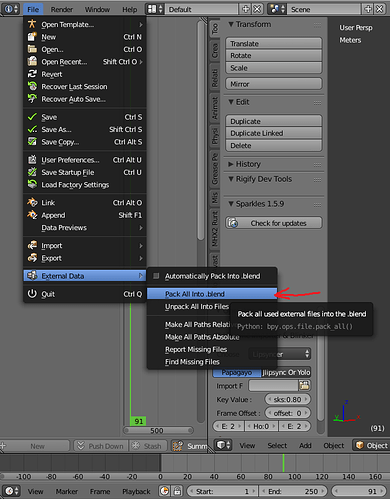Open the Open Recent submenu

click(x=85, y=62)
